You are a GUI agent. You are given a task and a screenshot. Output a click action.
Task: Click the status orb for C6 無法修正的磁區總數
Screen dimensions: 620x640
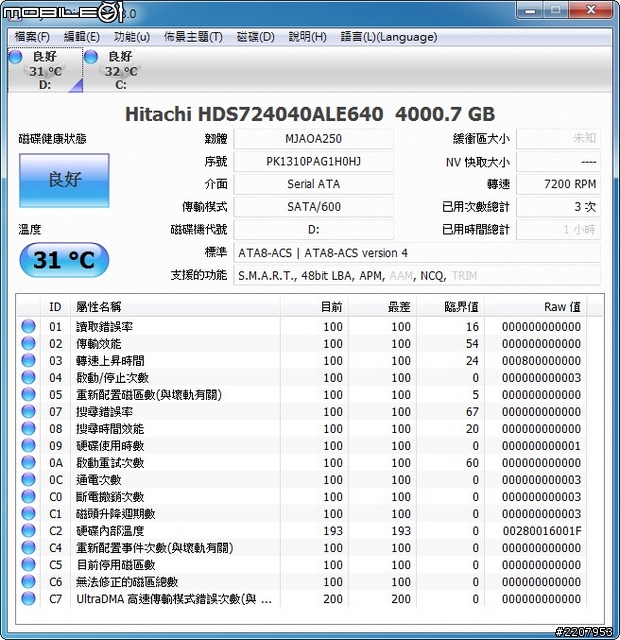coord(28,582)
